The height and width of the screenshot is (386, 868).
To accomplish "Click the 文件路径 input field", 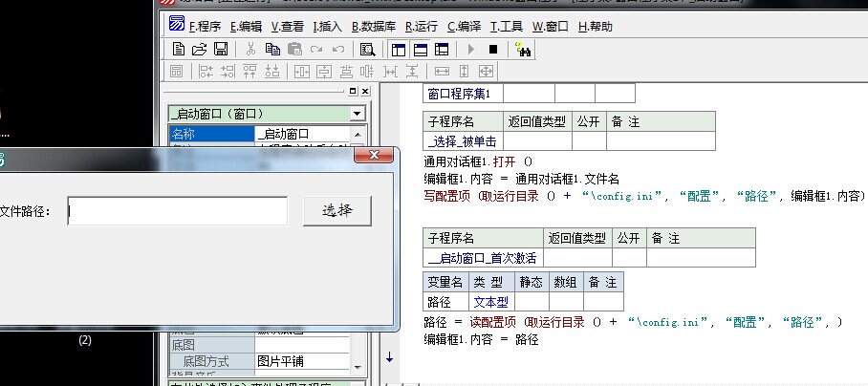I will coord(178,211).
